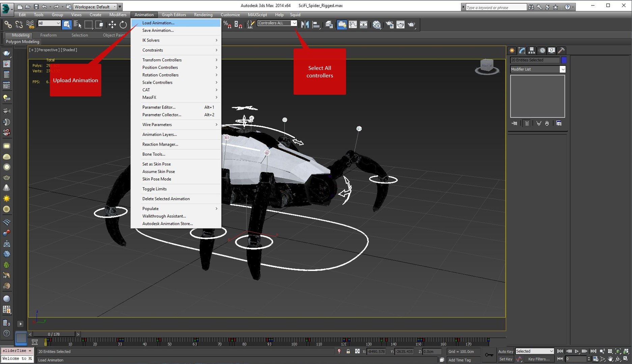This screenshot has height=364, width=632.
Task: Click the Bind to Space Warp icon
Action: [30, 24]
